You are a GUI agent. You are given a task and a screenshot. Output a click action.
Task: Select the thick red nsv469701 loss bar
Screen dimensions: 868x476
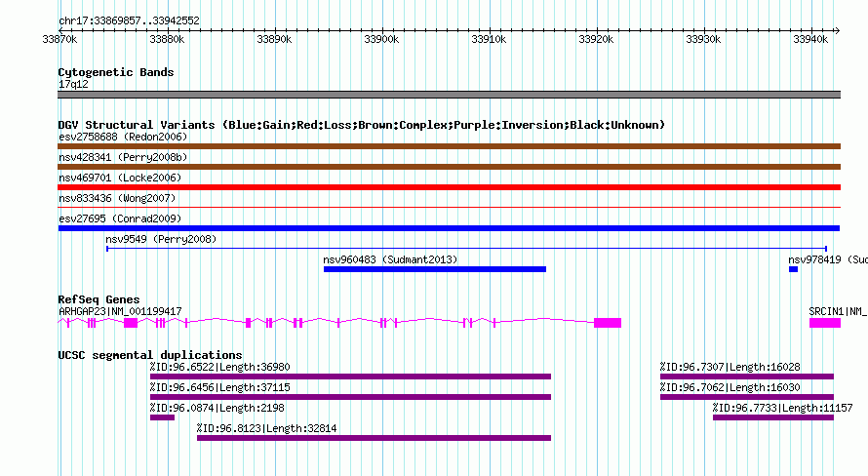(x=449, y=187)
